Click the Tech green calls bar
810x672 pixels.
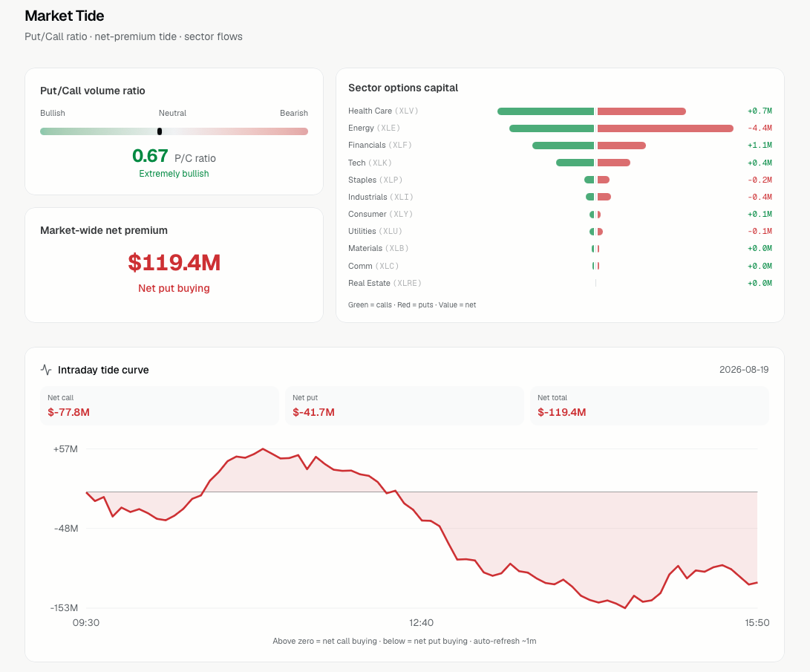click(575, 163)
